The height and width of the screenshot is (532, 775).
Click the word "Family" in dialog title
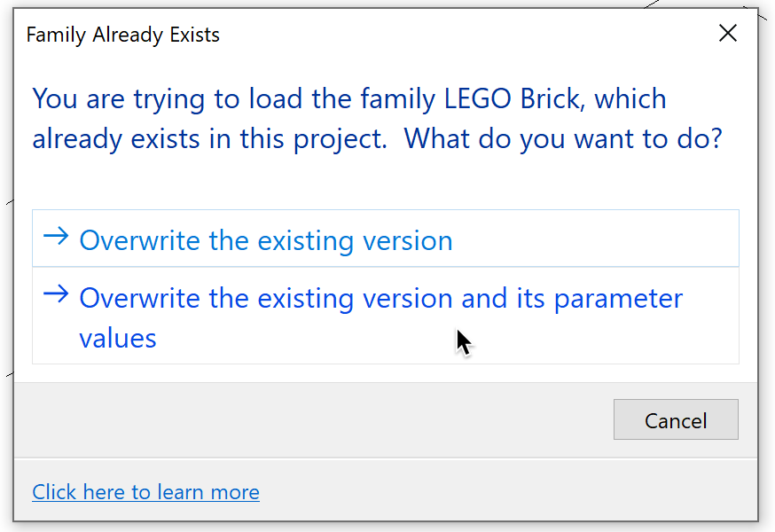(56, 35)
